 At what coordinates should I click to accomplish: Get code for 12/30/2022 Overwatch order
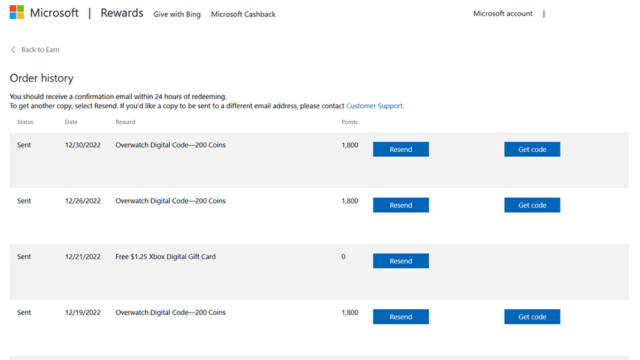(532, 149)
